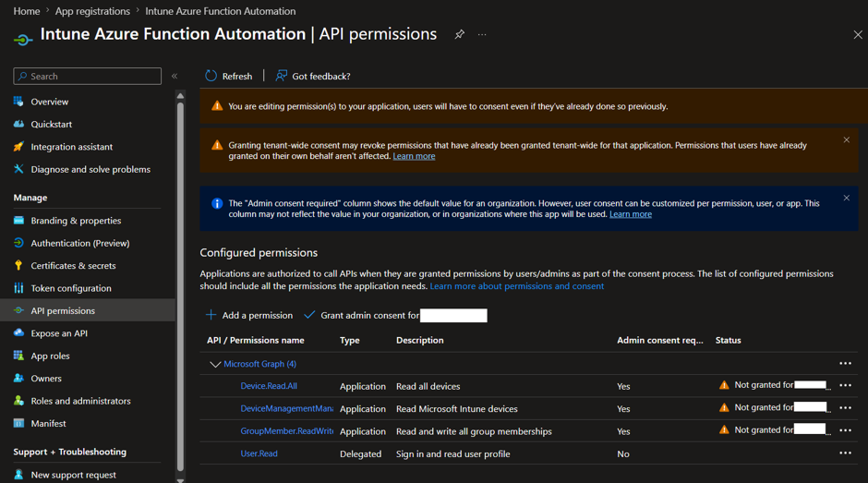Go to App registrations breadcrumb

[x=92, y=11]
